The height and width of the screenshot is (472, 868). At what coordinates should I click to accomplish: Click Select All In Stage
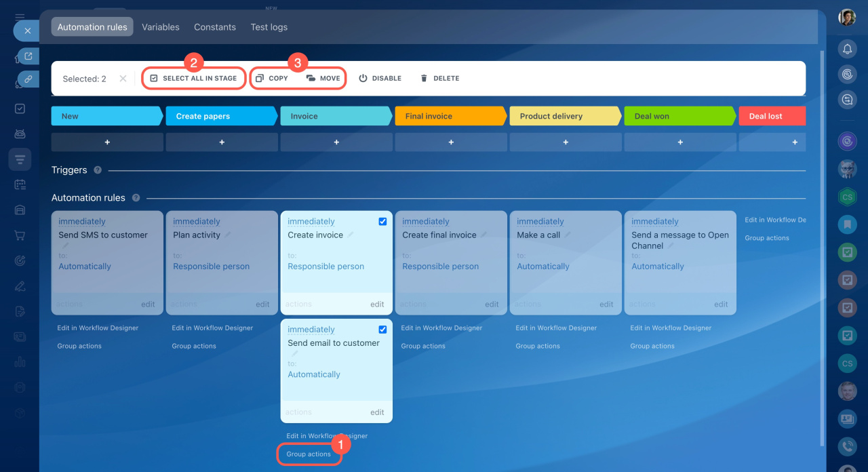194,79
